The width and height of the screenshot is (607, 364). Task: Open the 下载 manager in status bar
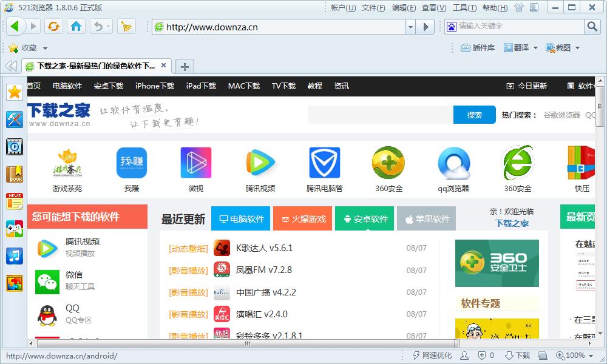click(x=517, y=355)
